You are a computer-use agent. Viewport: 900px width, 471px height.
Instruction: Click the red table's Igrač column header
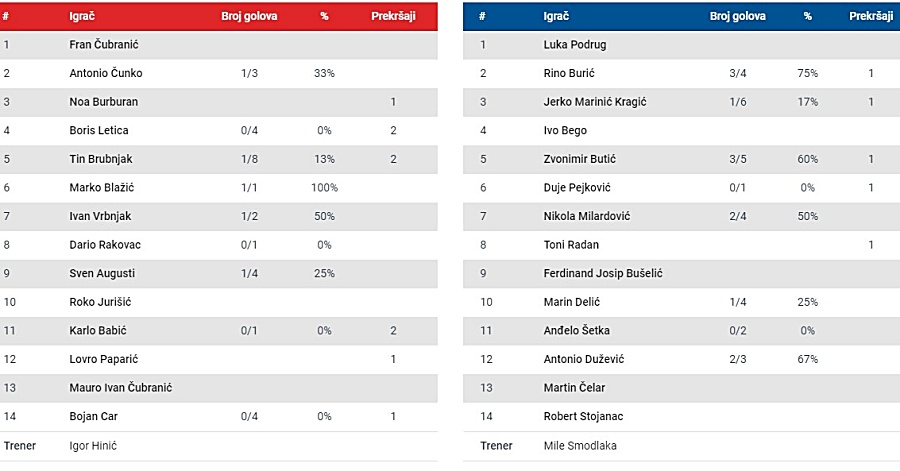[x=82, y=16]
